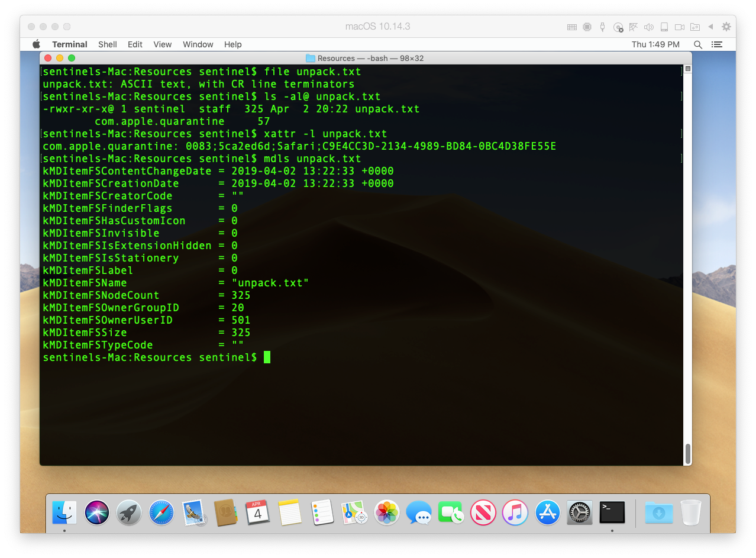Open the App Store in the Dock
This screenshot has height=558, width=756.
547,512
